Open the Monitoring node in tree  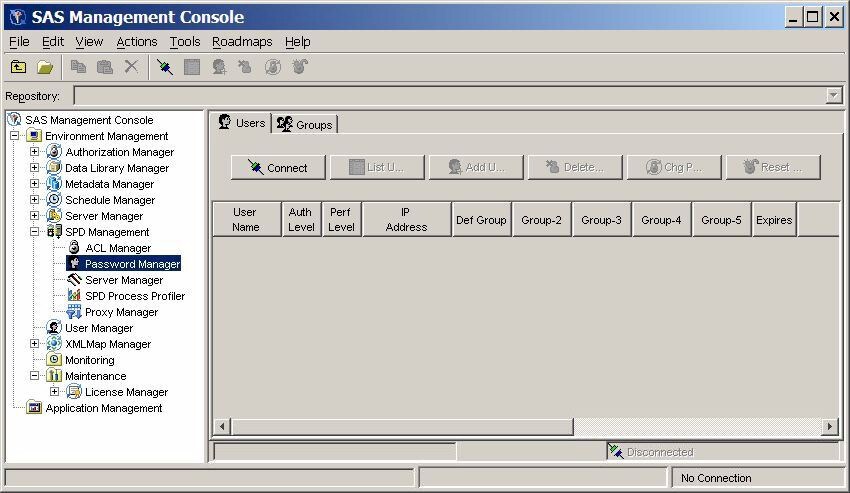pos(89,360)
